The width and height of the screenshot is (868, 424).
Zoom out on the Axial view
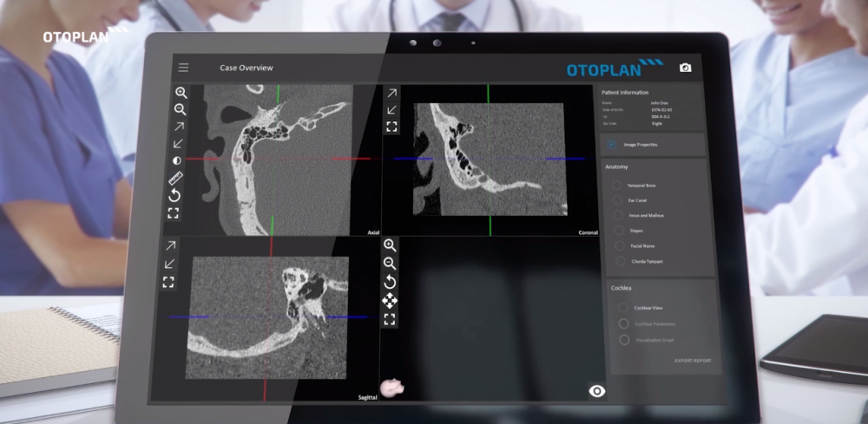(x=180, y=109)
